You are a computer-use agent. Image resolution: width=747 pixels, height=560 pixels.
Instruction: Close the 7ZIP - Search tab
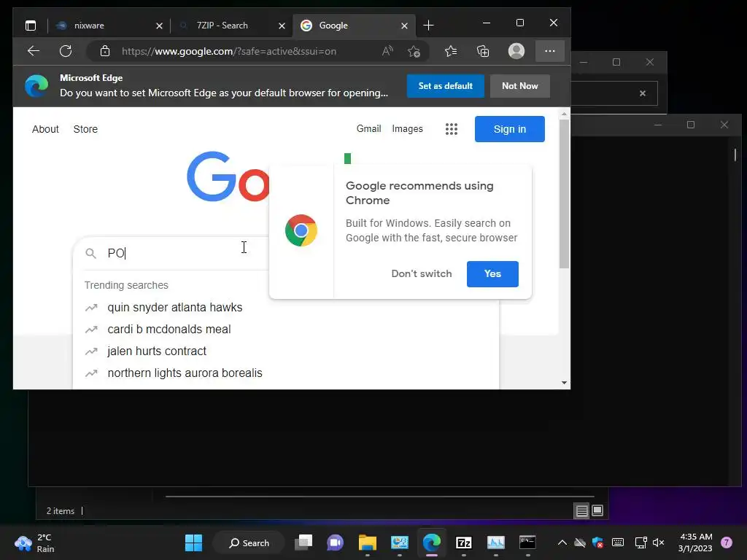coord(282,26)
